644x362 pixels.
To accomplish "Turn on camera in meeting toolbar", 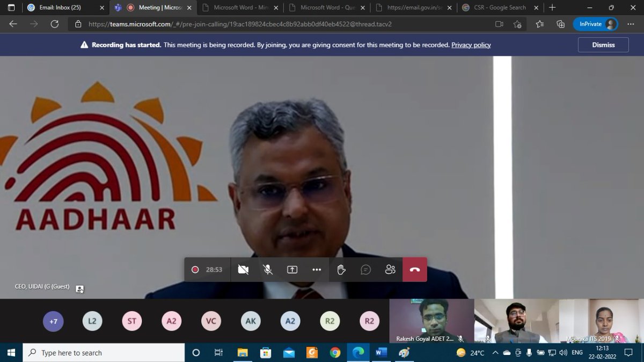I will pyautogui.click(x=243, y=270).
